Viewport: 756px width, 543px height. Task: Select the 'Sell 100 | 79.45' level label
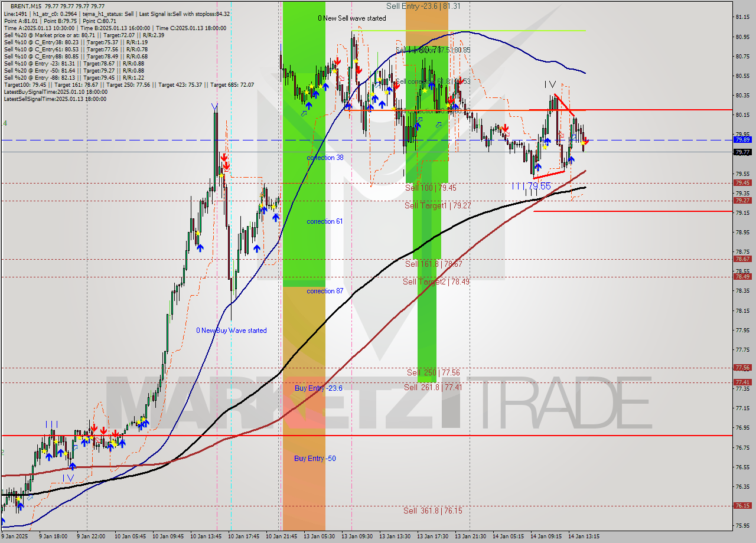[x=431, y=188]
